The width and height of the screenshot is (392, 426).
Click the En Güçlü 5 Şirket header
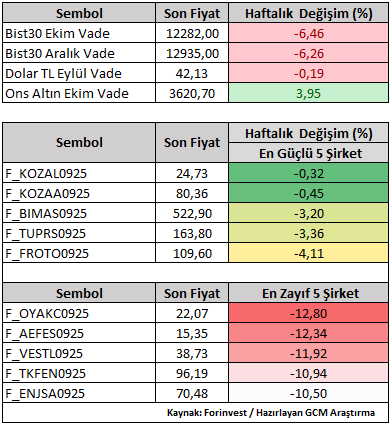(x=308, y=153)
